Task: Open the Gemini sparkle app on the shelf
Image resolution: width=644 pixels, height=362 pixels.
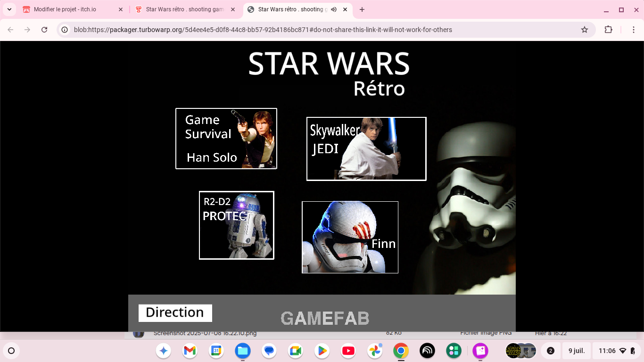Action: (x=164, y=351)
